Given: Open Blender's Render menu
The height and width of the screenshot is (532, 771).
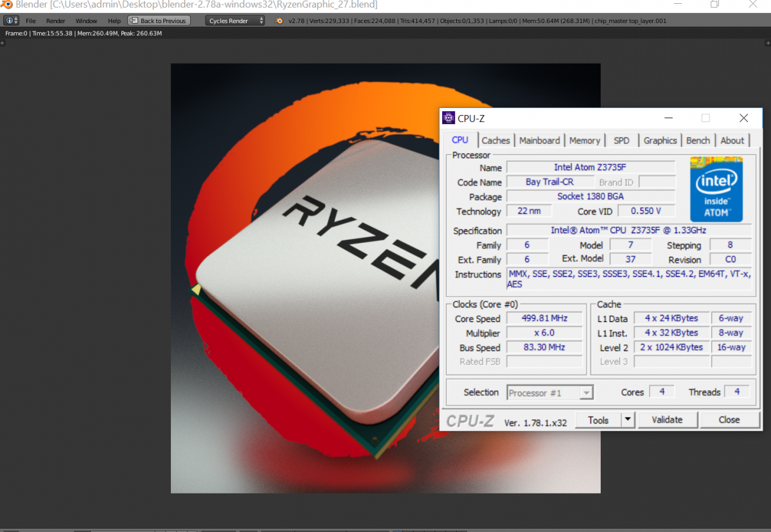Looking at the screenshot, I should pyautogui.click(x=56, y=21).
